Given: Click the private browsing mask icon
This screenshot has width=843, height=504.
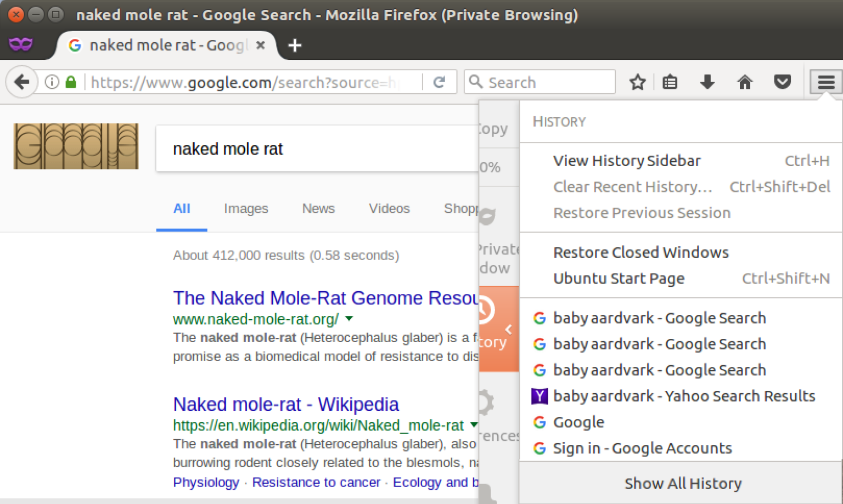Looking at the screenshot, I should pyautogui.click(x=21, y=43).
